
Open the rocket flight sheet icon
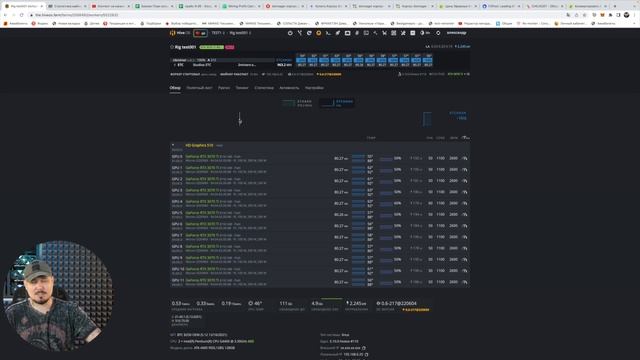click(x=338, y=33)
